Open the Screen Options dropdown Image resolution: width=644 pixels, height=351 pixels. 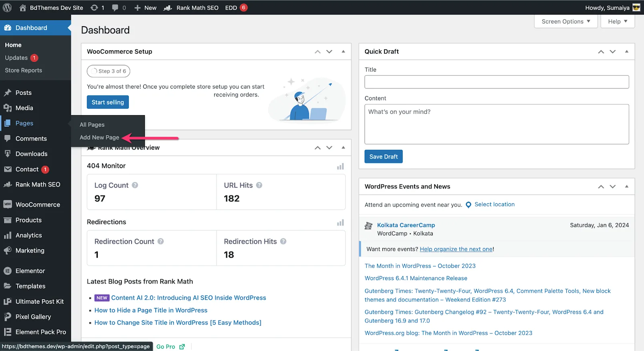(566, 21)
